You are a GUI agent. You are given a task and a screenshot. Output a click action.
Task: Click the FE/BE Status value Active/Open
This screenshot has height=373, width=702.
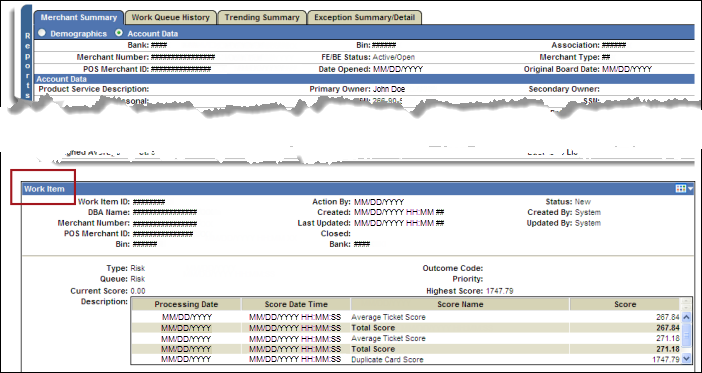394,57
